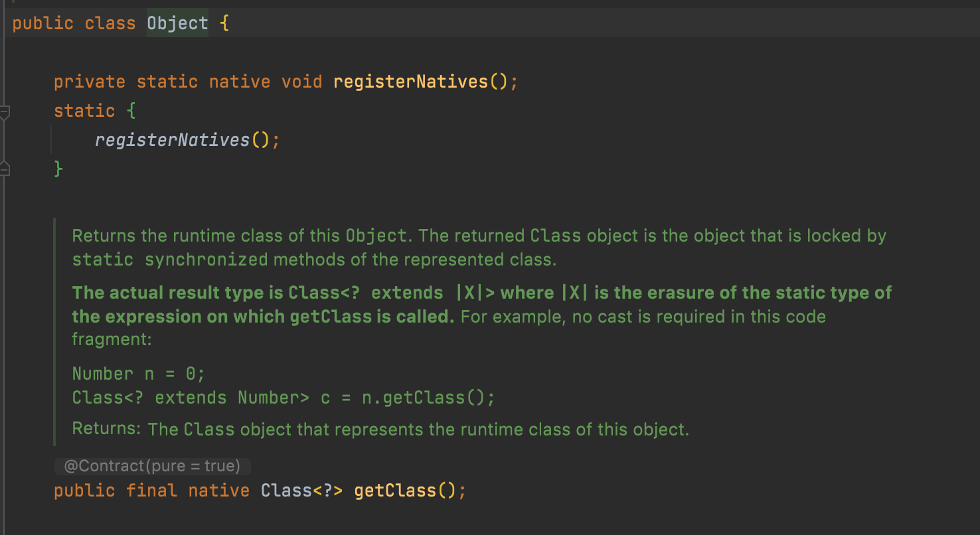Image resolution: width=980 pixels, height=535 pixels.
Task: Click 'public' keyword on the class declaration line
Action: pyautogui.click(x=43, y=23)
